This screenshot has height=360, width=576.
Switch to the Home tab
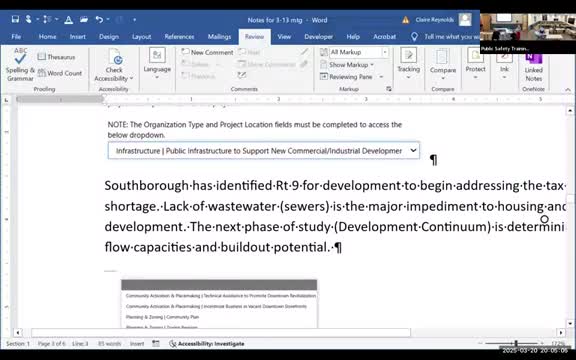coord(47,37)
